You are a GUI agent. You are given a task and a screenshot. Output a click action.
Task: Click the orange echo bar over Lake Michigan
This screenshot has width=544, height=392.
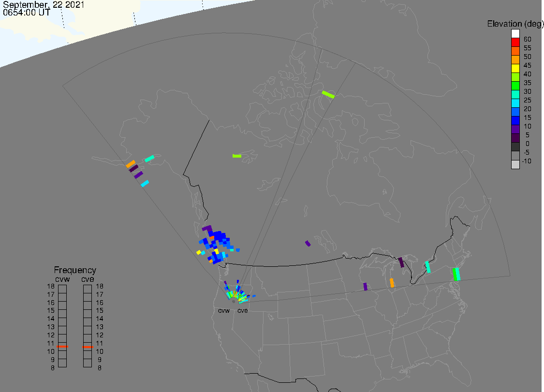[x=392, y=283]
